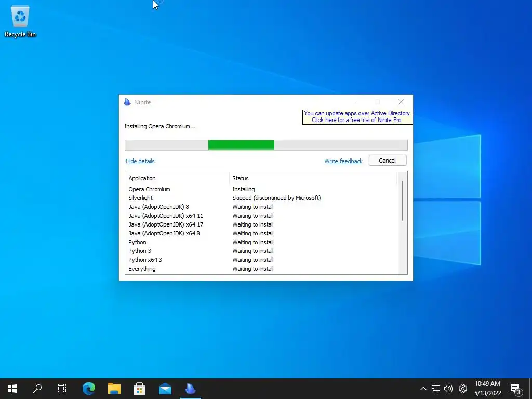Viewport: 532px width, 399px height.
Task: Open the Recycle Bin desktop icon
Action: pyautogui.click(x=20, y=21)
